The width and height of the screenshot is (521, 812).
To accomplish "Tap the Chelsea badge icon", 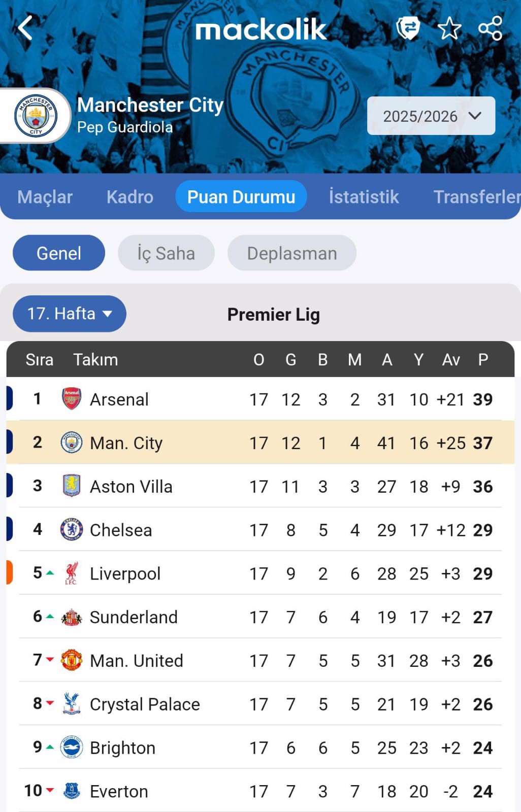I will click(x=72, y=530).
